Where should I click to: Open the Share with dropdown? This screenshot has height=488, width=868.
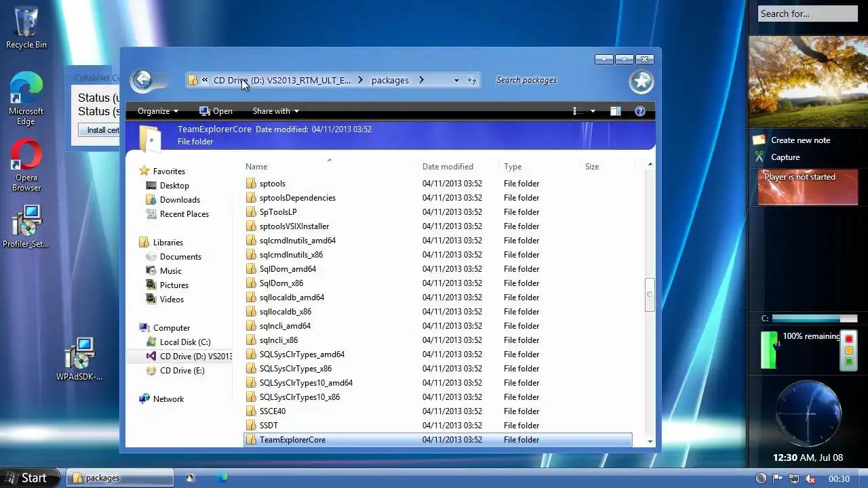pyautogui.click(x=276, y=111)
